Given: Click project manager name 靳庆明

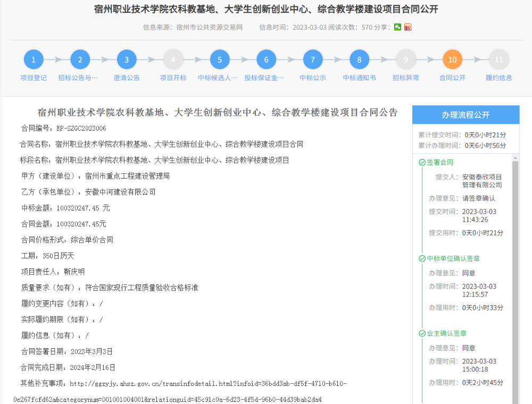Looking at the screenshot, I should [74, 272].
